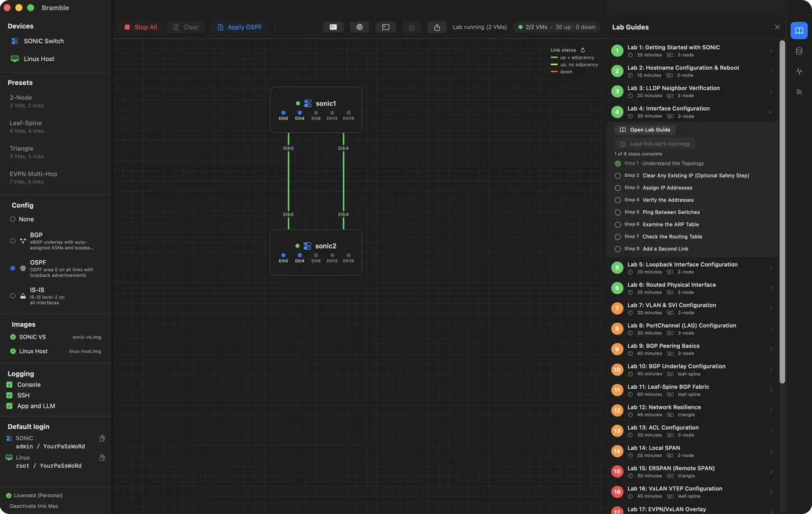
Task: Open the RSS feed sidebar icon
Action: (x=799, y=92)
